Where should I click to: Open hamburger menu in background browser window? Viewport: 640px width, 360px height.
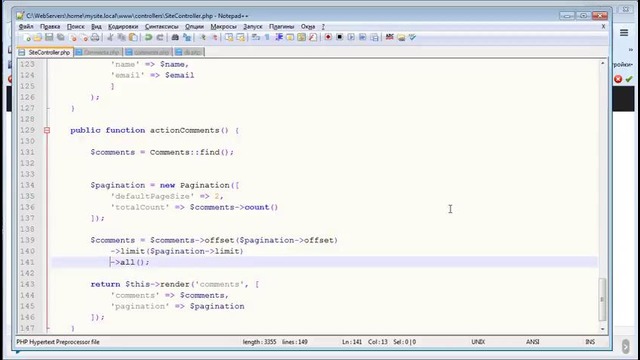tap(624, 33)
